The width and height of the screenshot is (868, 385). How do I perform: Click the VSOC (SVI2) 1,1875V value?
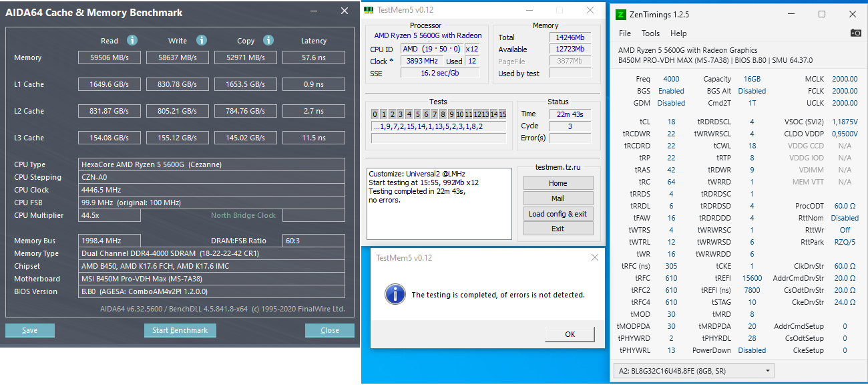845,122
